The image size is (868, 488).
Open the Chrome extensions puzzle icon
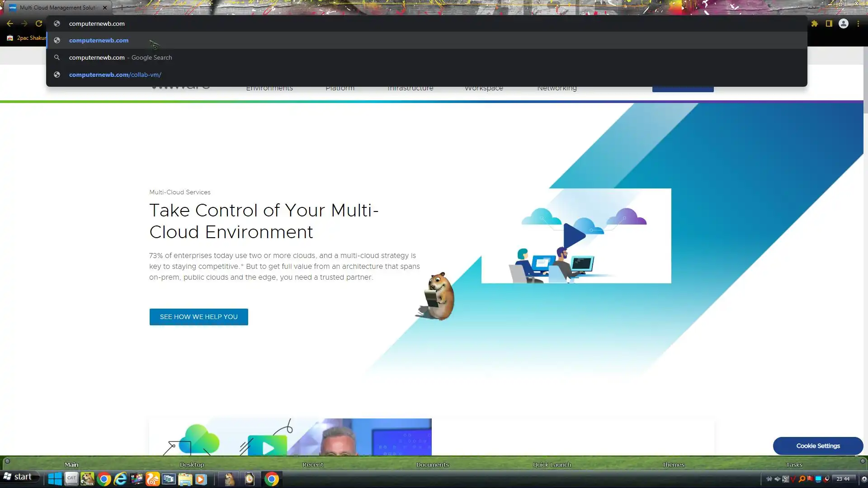click(x=815, y=23)
